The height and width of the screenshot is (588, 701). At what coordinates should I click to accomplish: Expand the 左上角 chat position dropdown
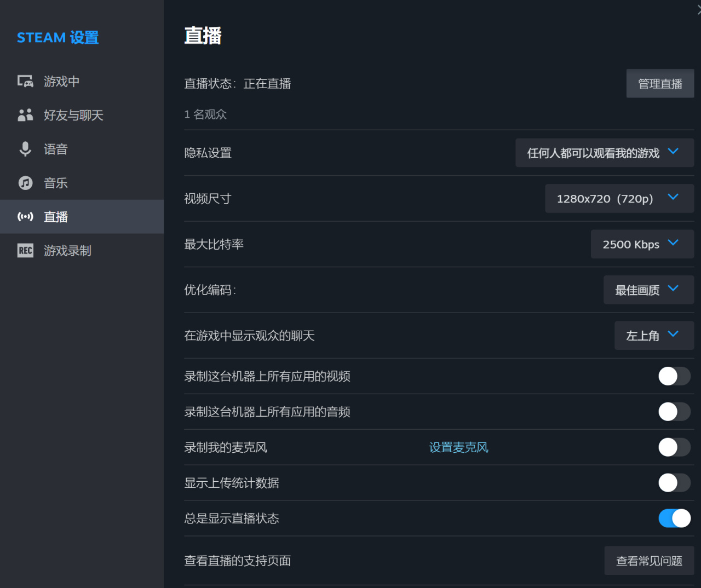pyautogui.click(x=654, y=336)
